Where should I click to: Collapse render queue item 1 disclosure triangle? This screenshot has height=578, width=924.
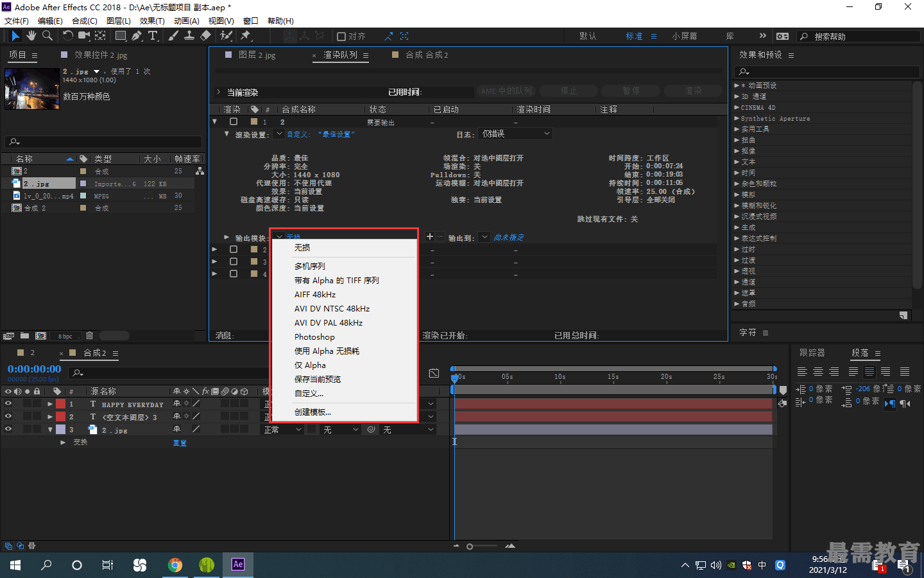point(215,121)
